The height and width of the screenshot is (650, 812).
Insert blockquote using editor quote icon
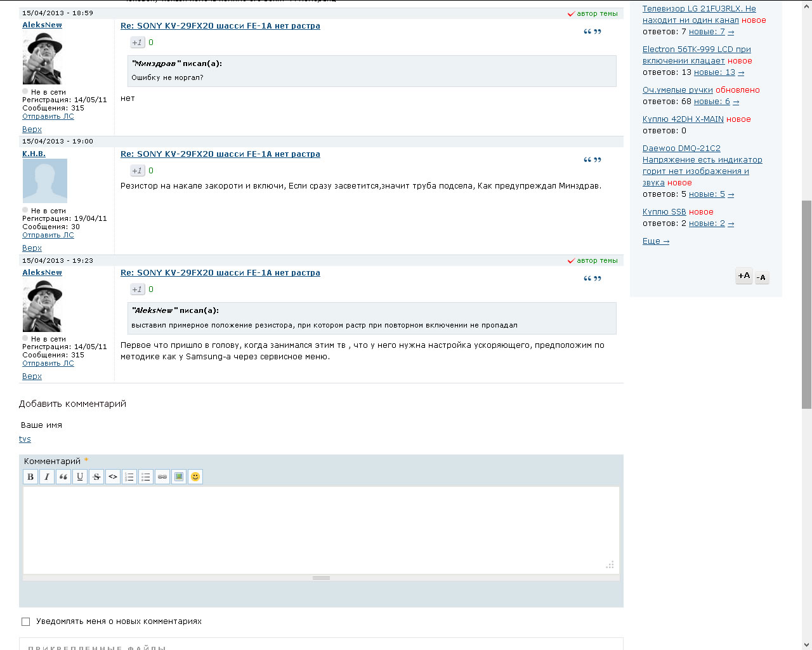(x=63, y=477)
